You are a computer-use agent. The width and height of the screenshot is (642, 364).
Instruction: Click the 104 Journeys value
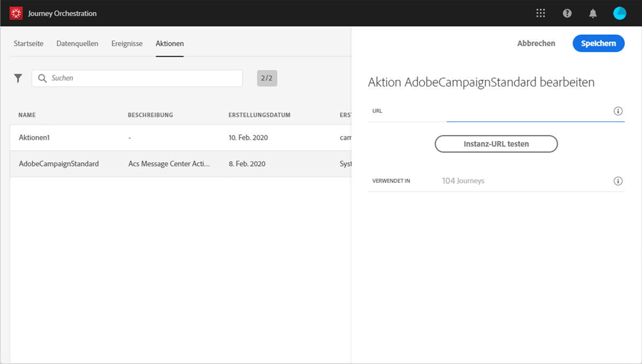pos(463,181)
